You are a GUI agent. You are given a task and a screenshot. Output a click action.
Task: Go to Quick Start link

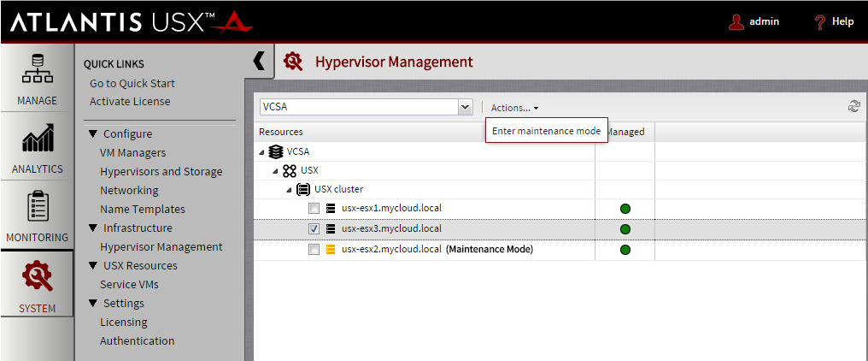point(132,83)
